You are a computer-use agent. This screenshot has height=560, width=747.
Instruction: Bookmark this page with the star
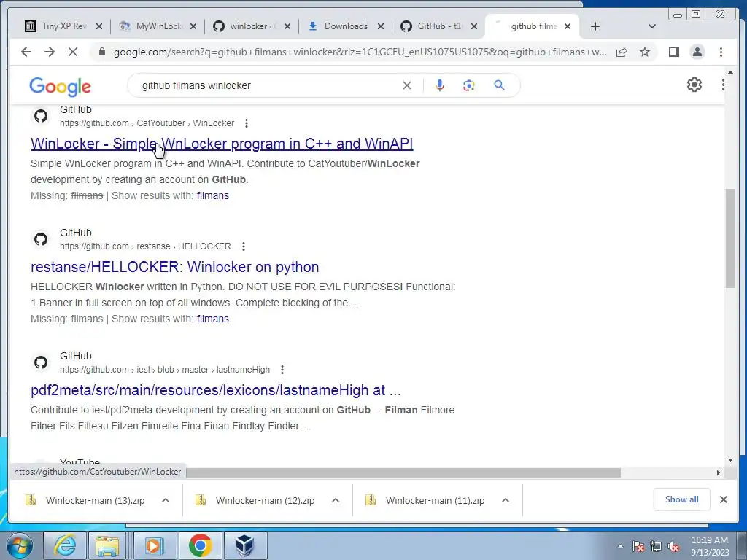(x=645, y=52)
